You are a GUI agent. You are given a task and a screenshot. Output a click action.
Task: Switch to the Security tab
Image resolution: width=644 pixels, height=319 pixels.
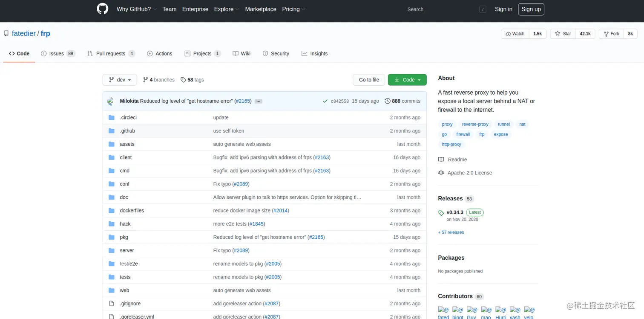pyautogui.click(x=276, y=54)
